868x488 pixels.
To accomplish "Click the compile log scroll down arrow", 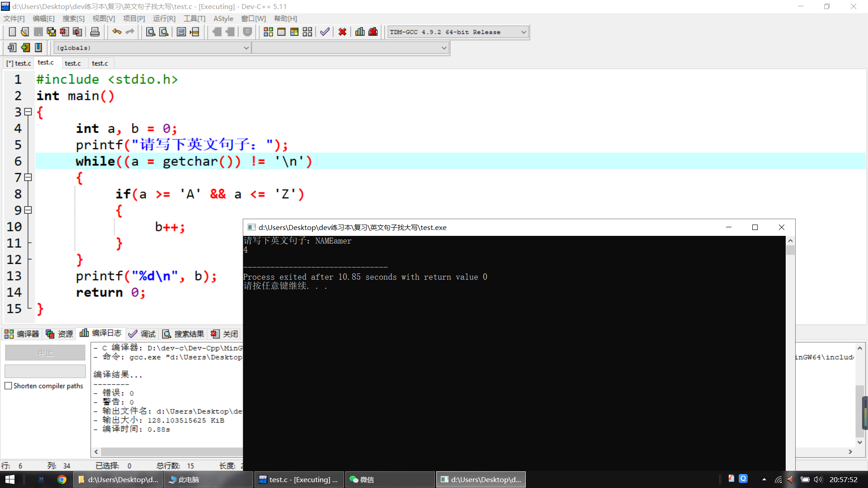I will click(x=860, y=442).
